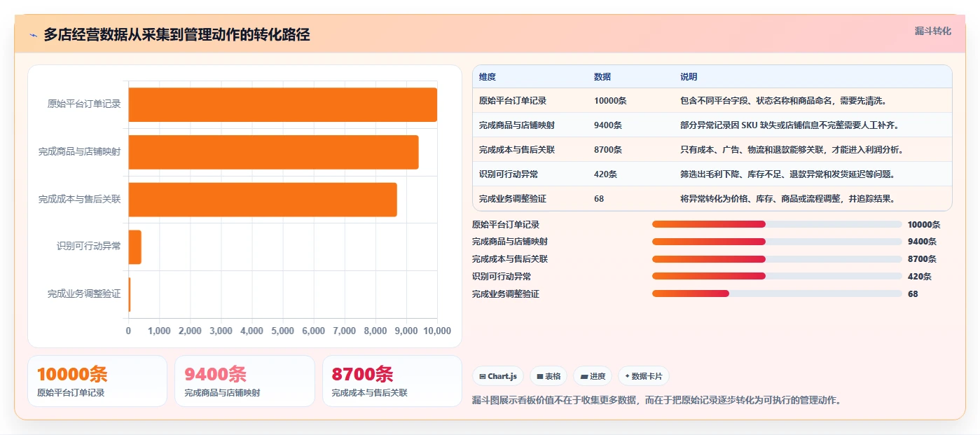Click progress value 420条 beside the bar
Screen dimensions: 980x435
click(920, 276)
